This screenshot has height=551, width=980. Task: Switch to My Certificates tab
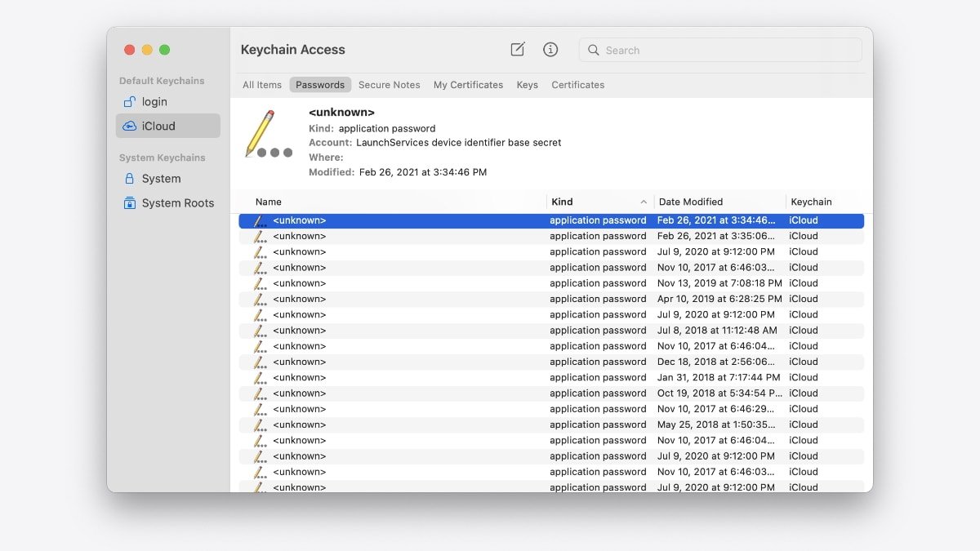pos(468,85)
